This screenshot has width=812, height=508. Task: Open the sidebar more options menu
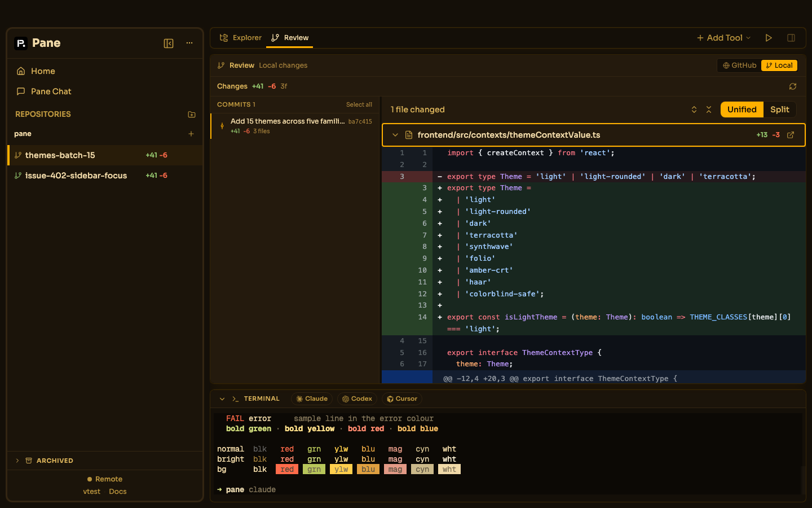[x=189, y=43]
